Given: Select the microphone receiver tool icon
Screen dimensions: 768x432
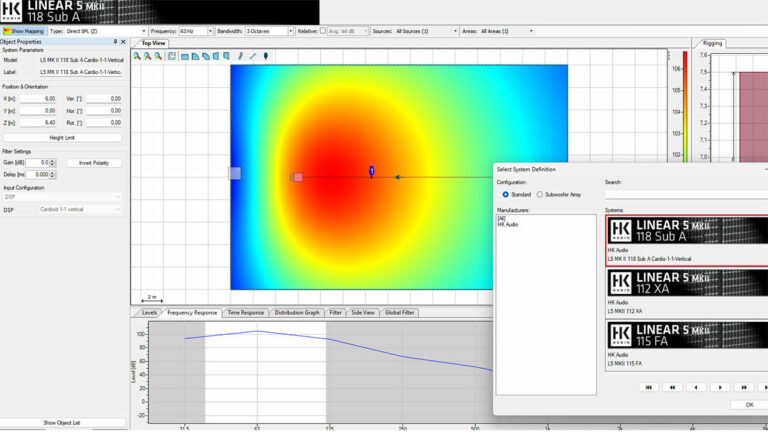Looking at the screenshot, I should click(x=265, y=56).
